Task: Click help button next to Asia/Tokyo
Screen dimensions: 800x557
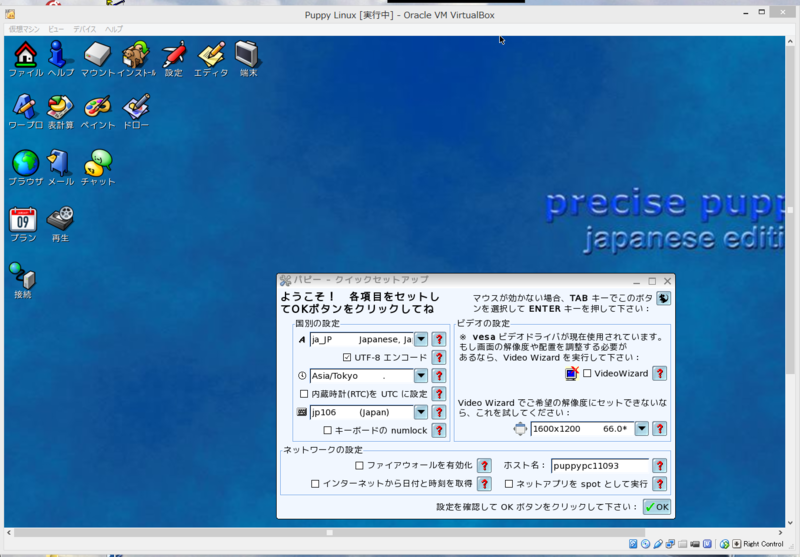Action: 439,376
